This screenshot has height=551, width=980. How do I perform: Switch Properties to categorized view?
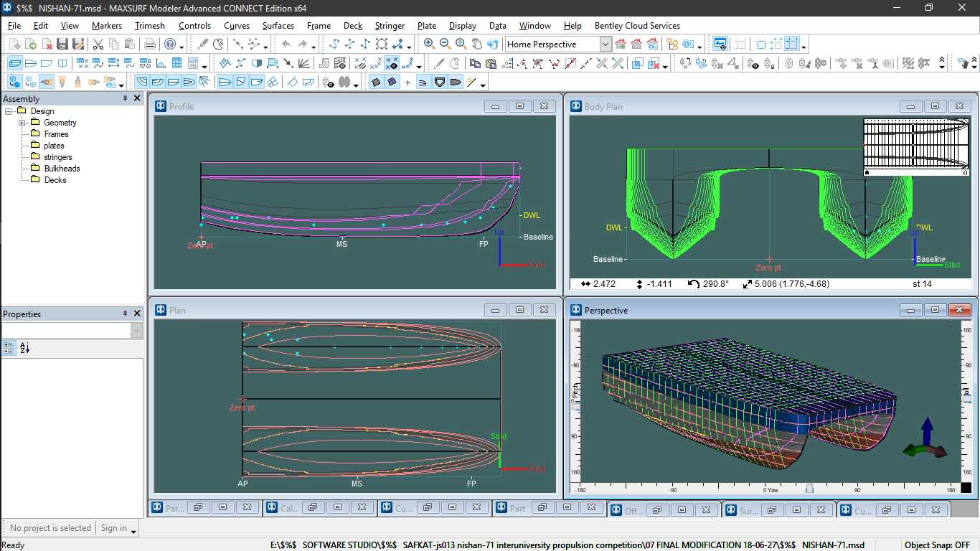click(9, 348)
